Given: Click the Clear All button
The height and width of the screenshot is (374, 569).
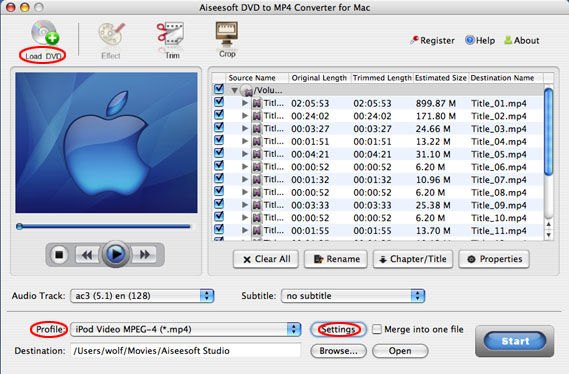Looking at the screenshot, I should click(266, 259).
